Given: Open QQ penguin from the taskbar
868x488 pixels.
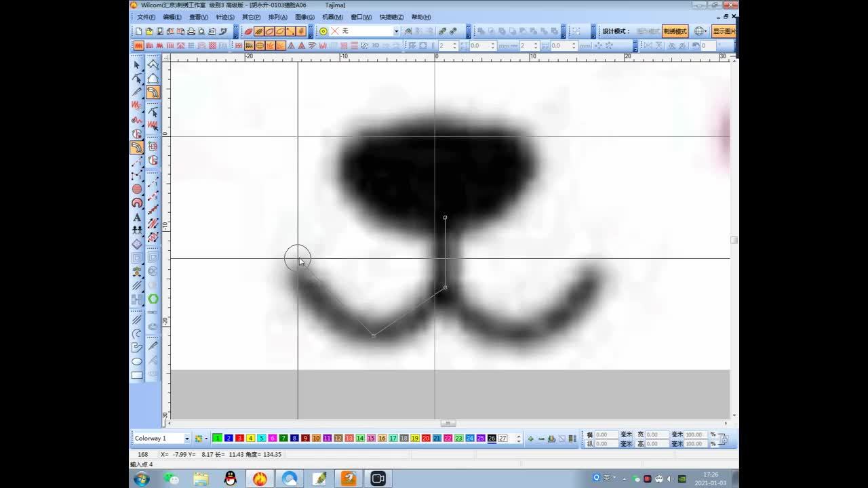Looking at the screenshot, I should (x=231, y=479).
